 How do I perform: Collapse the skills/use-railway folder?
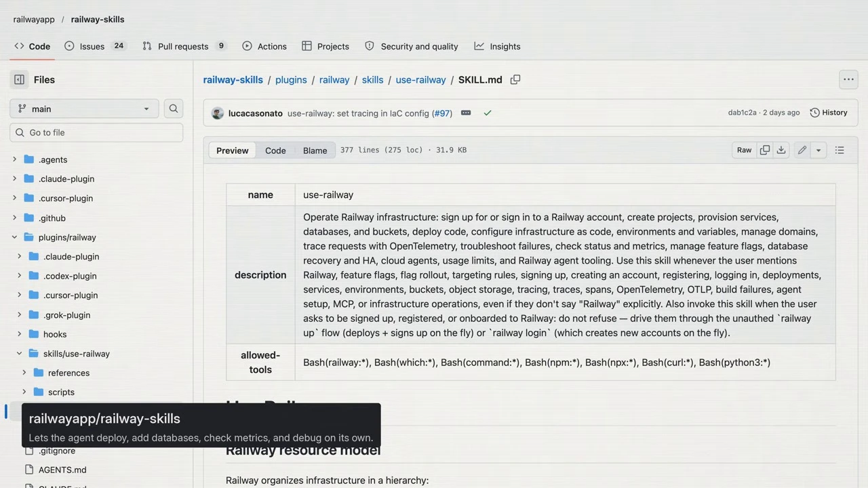pyautogui.click(x=20, y=353)
